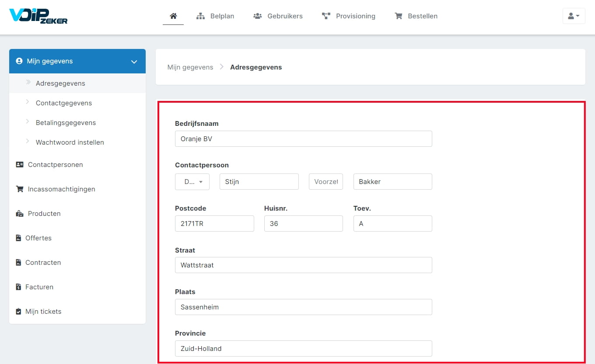The height and width of the screenshot is (364, 595).
Task: Open Incassomachtigingen page
Action: click(77, 189)
